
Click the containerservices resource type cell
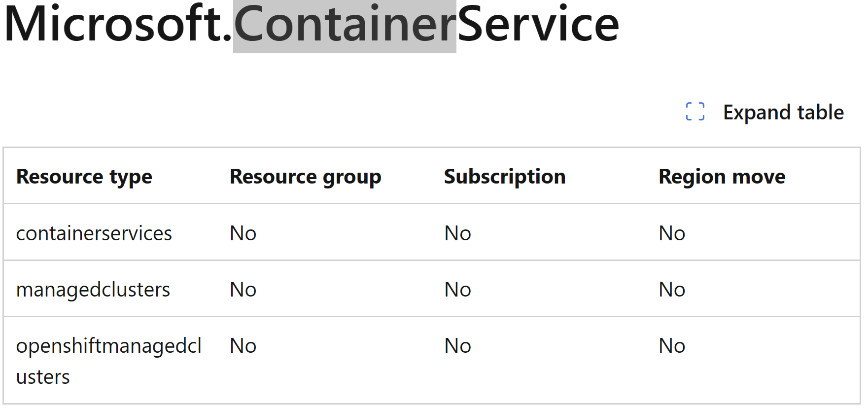click(94, 233)
